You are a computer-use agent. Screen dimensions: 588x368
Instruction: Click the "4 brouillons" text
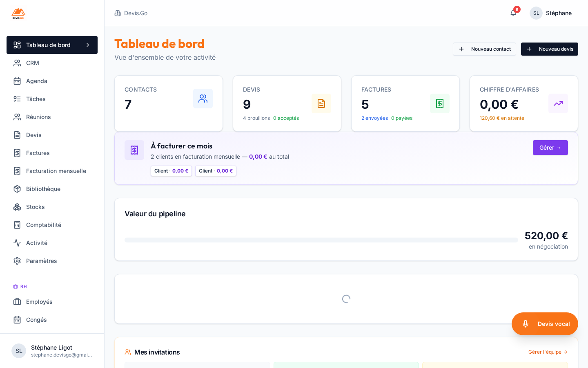256,118
